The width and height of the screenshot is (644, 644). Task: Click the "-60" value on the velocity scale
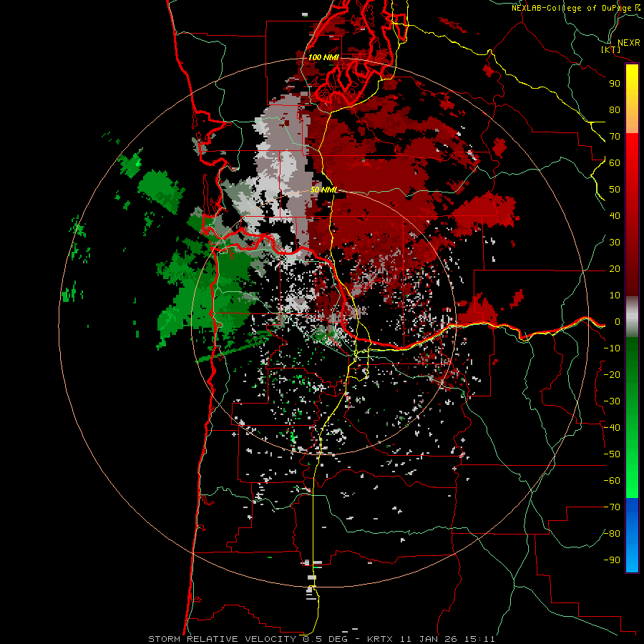[x=612, y=481]
